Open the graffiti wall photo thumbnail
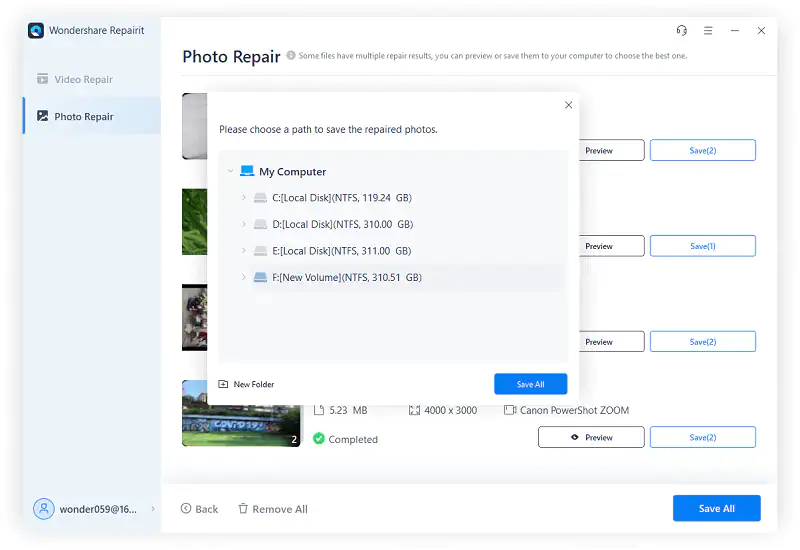Screen dimensions: 800x550 [x=240, y=412]
